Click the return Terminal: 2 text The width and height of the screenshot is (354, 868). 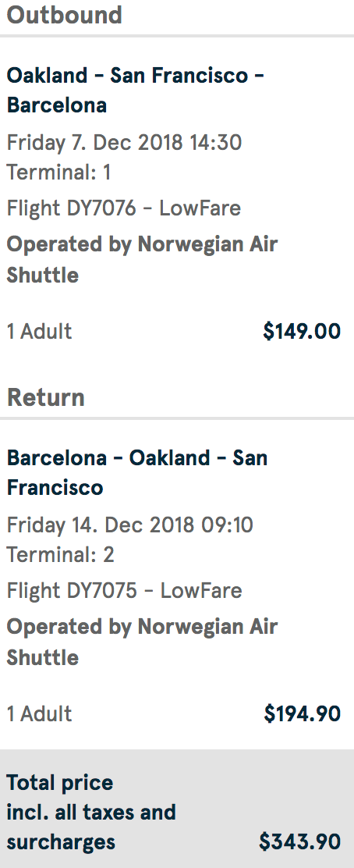[x=60, y=555]
